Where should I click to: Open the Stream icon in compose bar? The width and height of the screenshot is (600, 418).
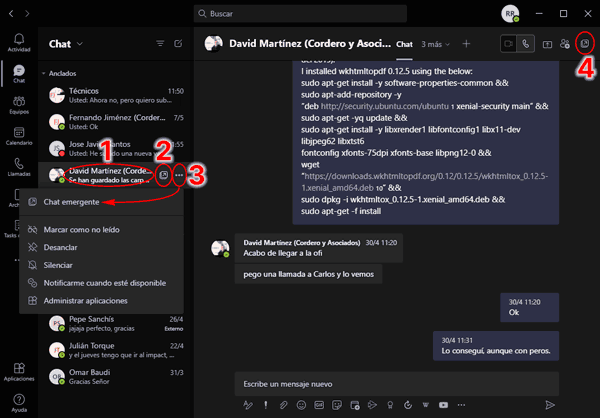click(372, 405)
